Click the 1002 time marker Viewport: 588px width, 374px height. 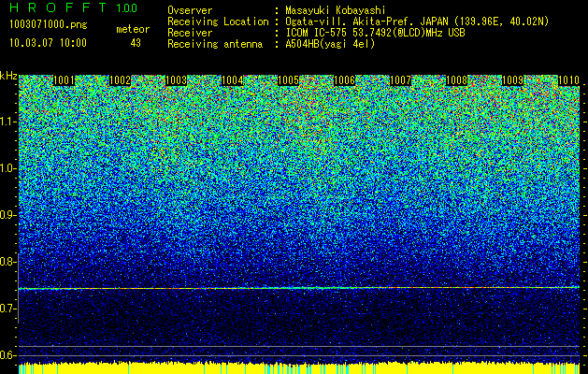120,80
